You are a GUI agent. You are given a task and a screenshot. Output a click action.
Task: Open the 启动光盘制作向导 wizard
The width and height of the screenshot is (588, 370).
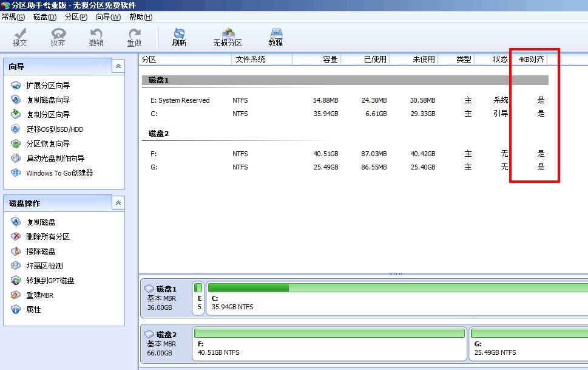point(56,159)
